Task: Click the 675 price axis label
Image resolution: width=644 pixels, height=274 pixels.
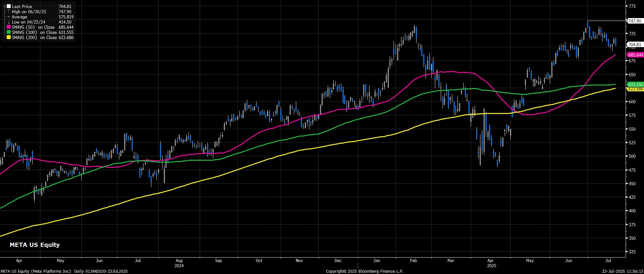Action: coord(632,61)
